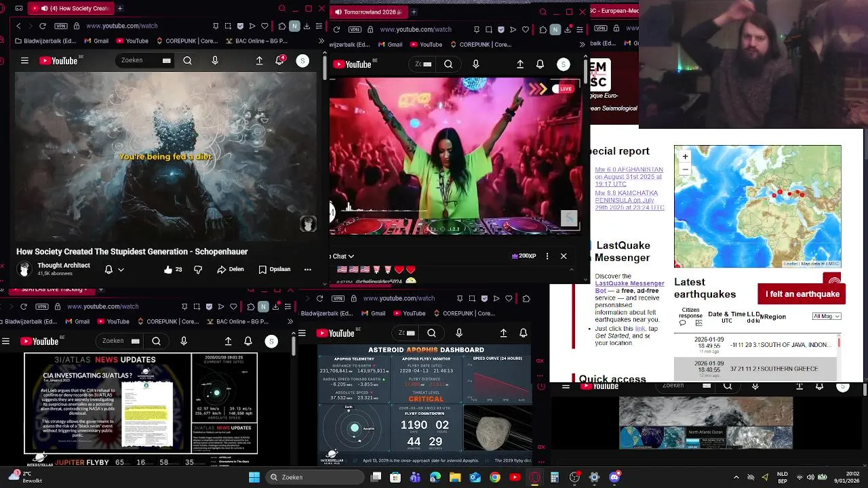Open BAC Online bookmark in How Society window
This screenshot has width=868, height=488.
coord(256,41)
